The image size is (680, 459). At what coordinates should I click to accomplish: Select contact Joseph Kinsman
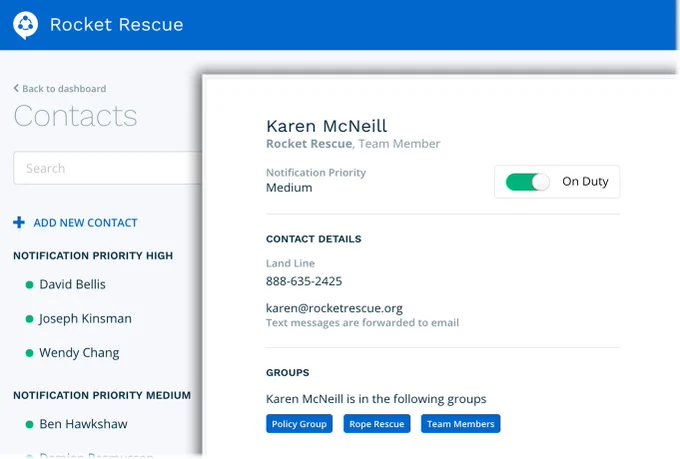pyautogui.click(x=85, y=318)
